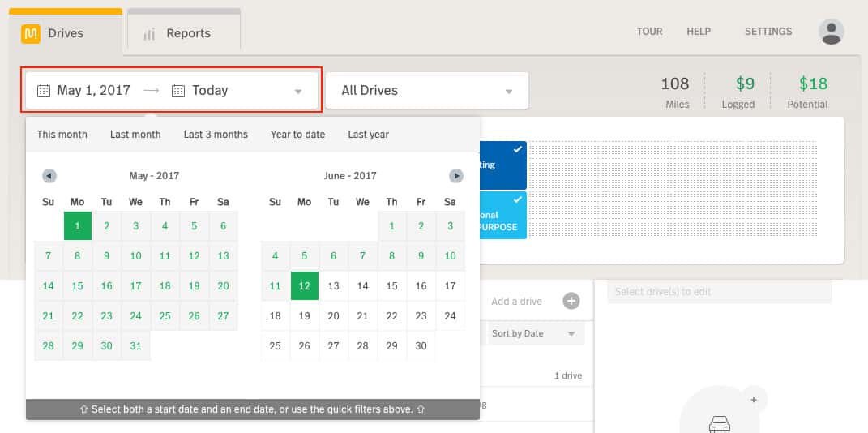The image size is (868, 433).
Task: Open the Sort by Date dropdown
Action: pos(534,334)
